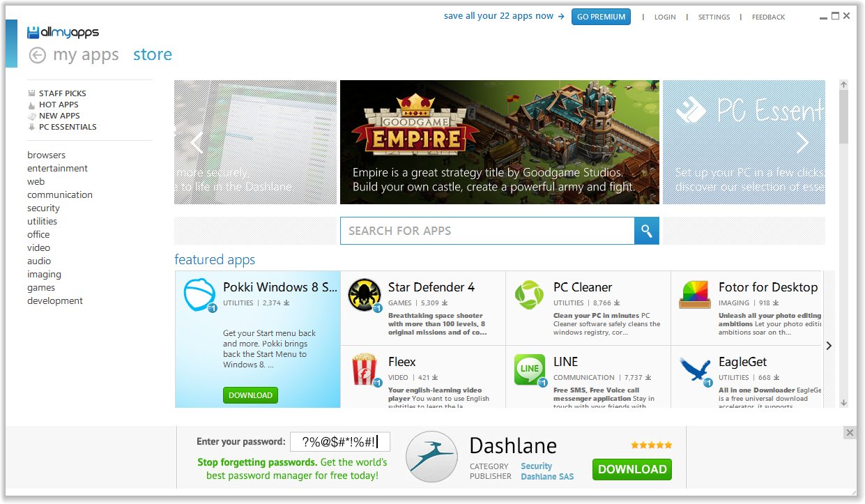Click the Dashlane DOWNLOAD button
The height and width of the screenshot is (504, 865).
click(632, 469)
